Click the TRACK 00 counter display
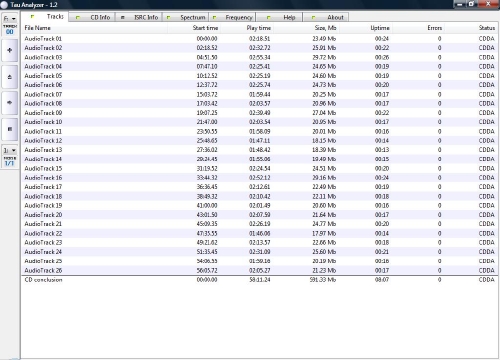The width and height of the screenshot is (500, 360). tap(10, 30)
